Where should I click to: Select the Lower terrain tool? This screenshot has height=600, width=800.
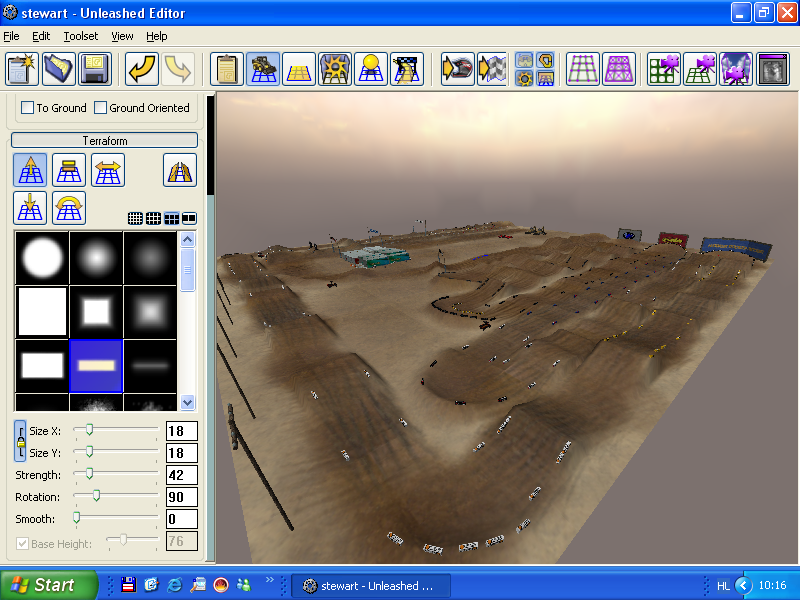[x=30, y=208]
